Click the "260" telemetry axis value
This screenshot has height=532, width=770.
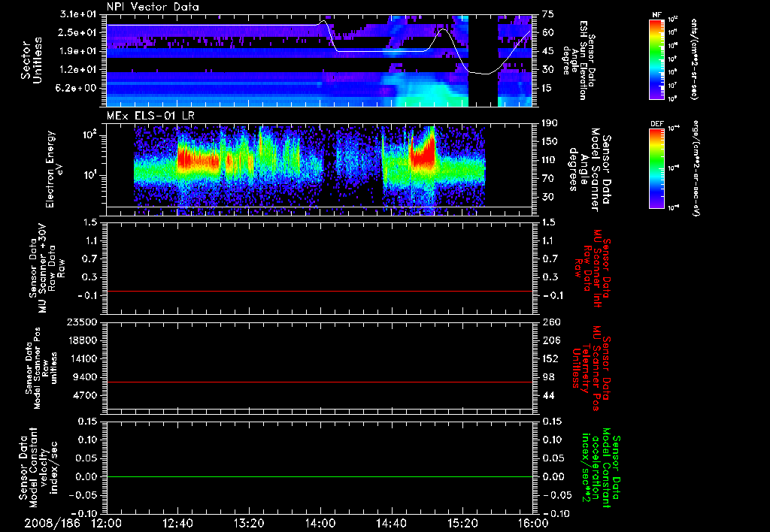[550, 322]
